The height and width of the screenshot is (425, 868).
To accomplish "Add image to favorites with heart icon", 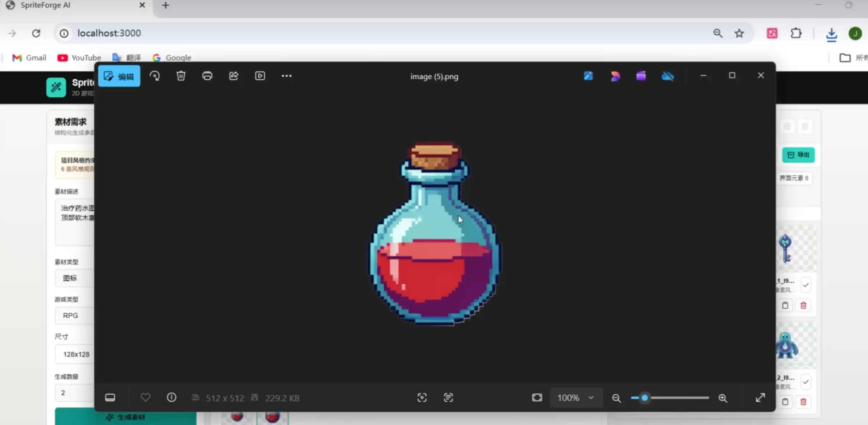I will point(145,397).
